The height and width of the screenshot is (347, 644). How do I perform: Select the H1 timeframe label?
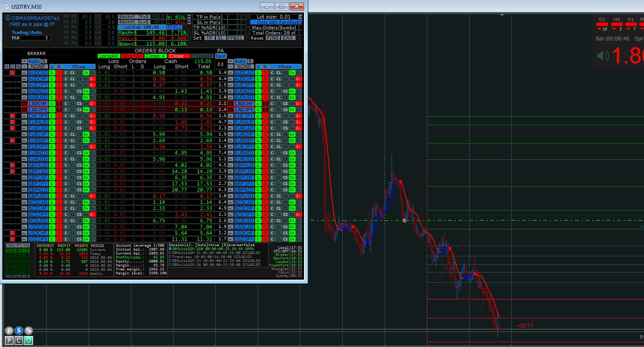pos(631,19)
